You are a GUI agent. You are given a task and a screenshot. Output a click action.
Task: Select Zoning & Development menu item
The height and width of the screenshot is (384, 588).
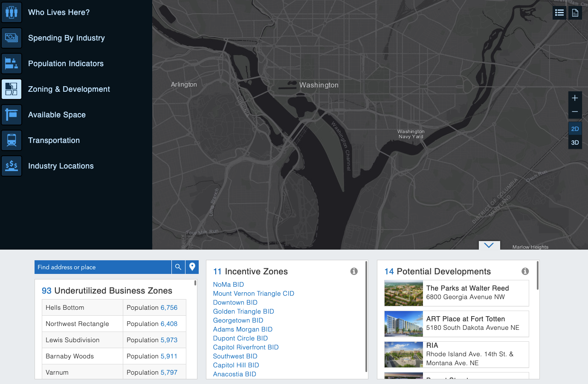(69, 89)
